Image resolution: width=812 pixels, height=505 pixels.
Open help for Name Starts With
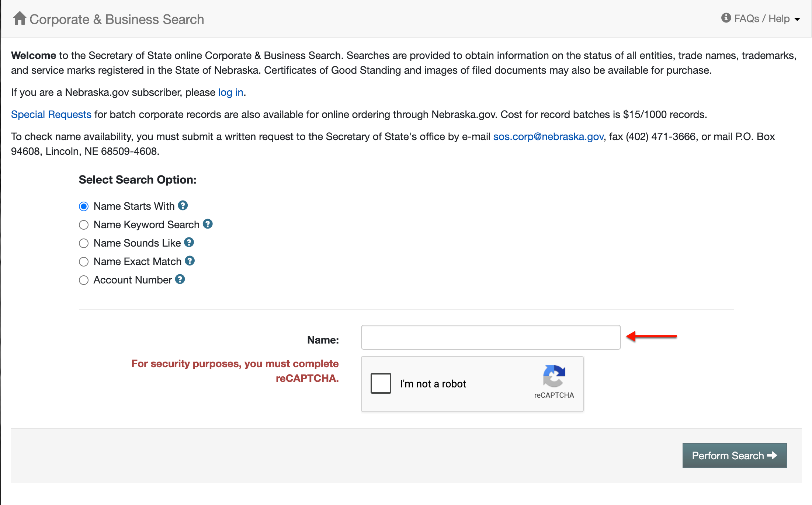pos(183,205)
